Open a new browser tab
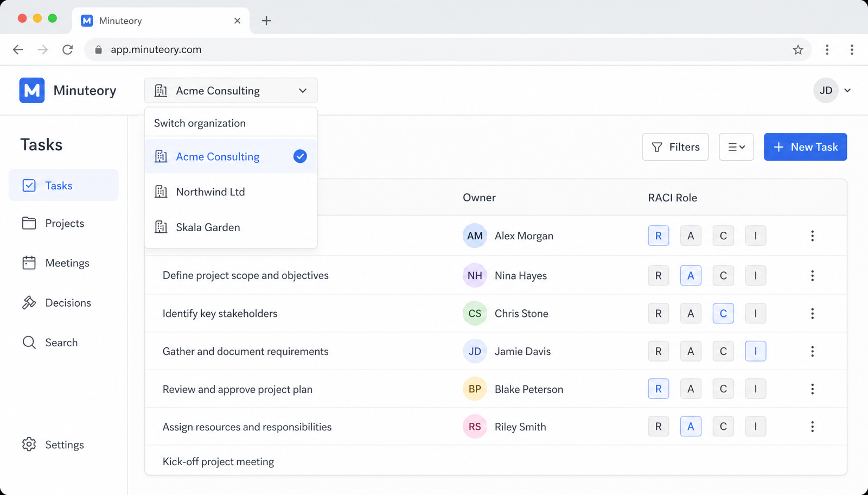The width and height of the screenshot is (868, 495). pos(266,21)
